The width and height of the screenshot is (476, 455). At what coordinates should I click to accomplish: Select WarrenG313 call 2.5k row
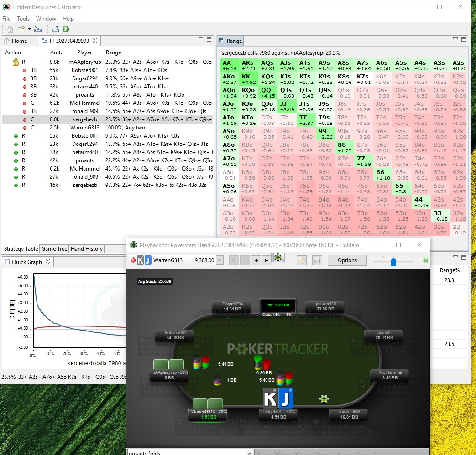[107, 127]
